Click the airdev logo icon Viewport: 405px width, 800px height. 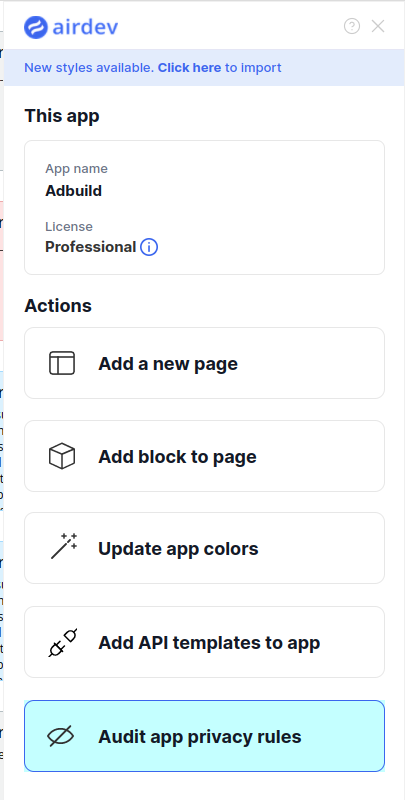point(36,27)
